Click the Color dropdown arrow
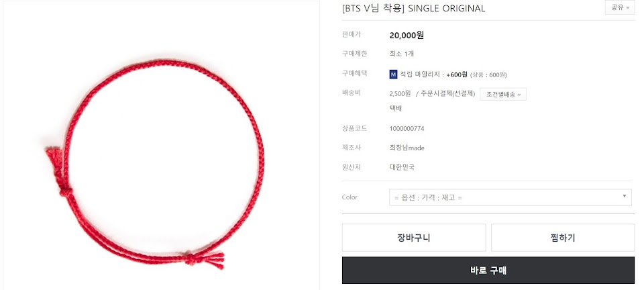Image resolution: width=644 pixels, height=290 pixels. 625,196
